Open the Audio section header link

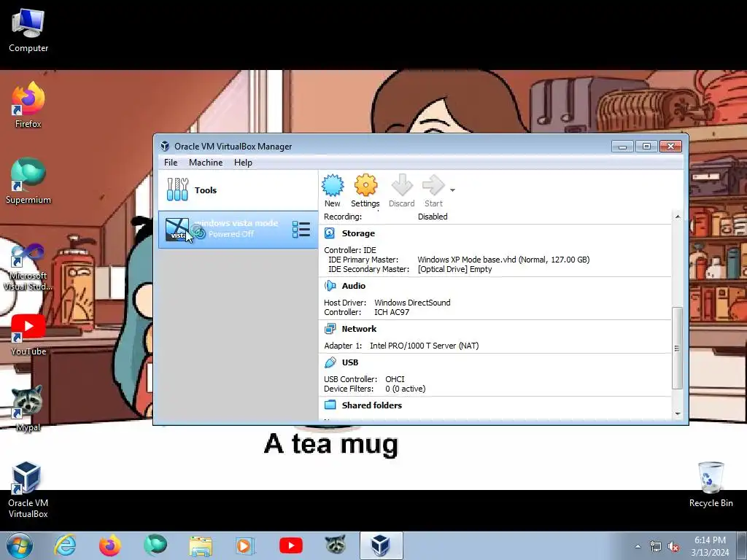tap(354, 286)
